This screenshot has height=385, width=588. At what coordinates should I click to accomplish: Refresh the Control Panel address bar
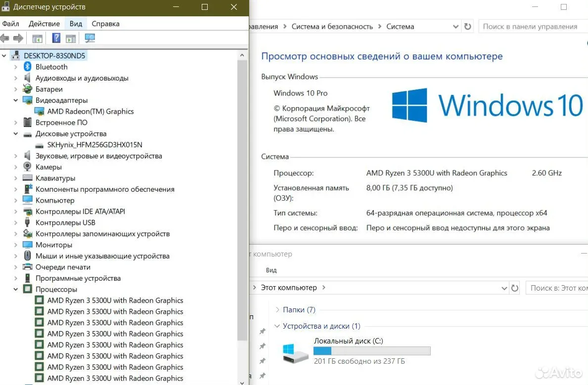pyautogui.click(x=468, y=27)
